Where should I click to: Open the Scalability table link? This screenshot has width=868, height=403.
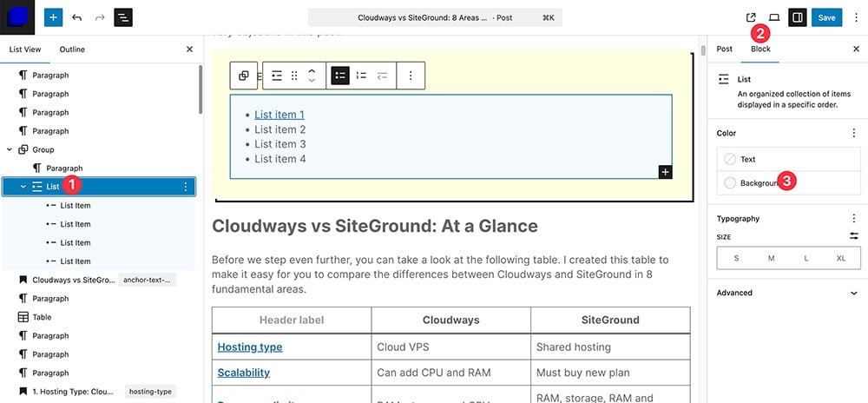click(x=244, y=373)
